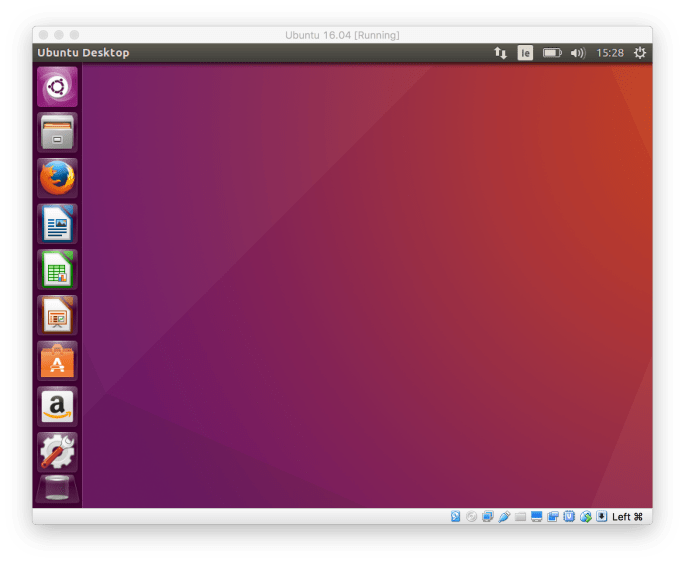Open Ubuntu Software center
This screenshot has width=685, height=563.
pos(57,361)
